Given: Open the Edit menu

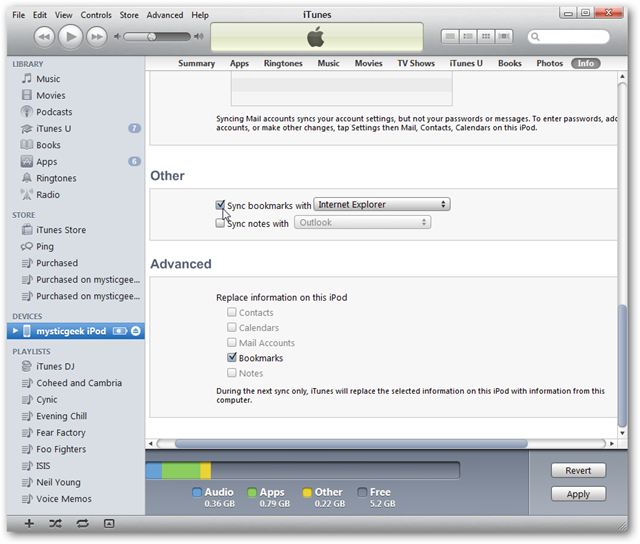Looking at the screenshot, I should [40, 15].
